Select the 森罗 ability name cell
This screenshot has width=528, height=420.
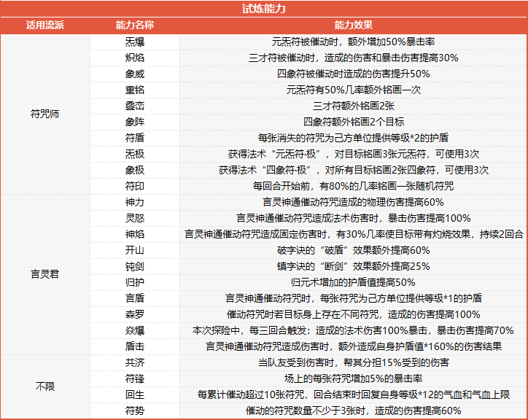point(135,314)
